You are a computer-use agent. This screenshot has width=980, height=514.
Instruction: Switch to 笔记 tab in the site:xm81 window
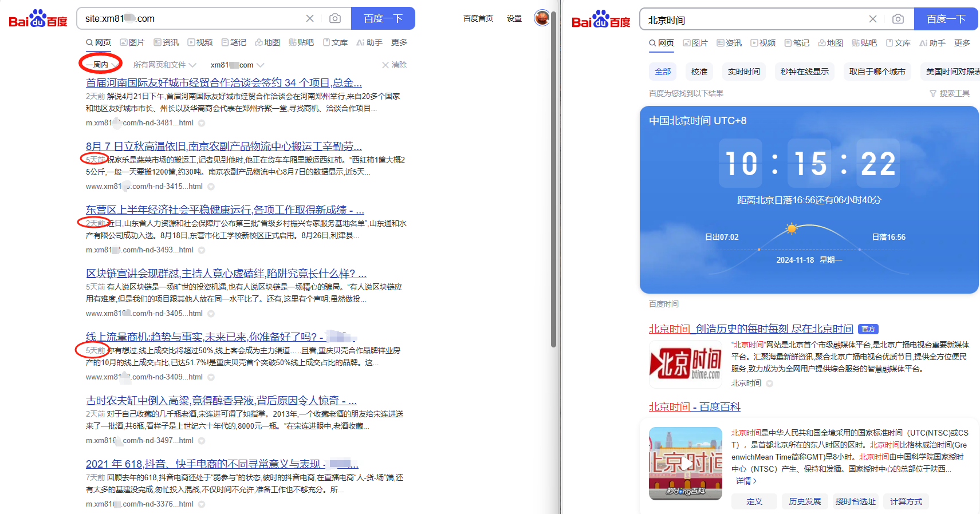234,42
